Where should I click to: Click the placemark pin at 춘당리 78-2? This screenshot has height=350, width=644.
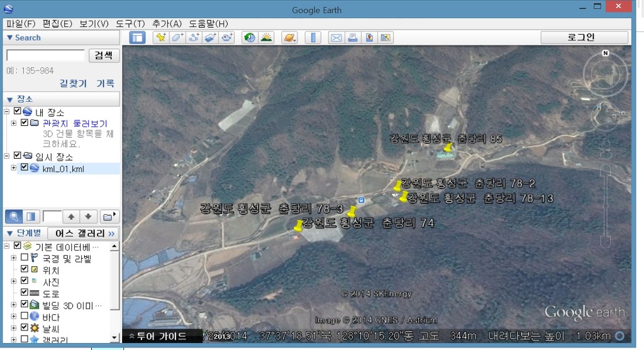click(x=397, y=186)
